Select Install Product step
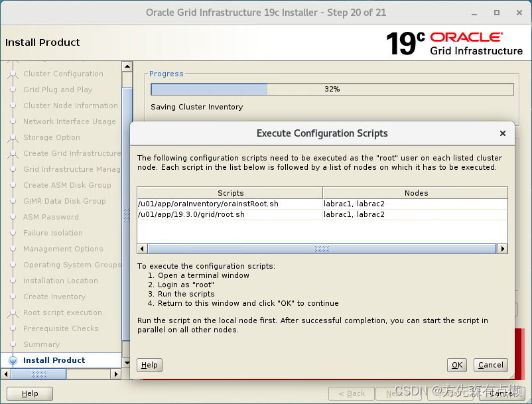532x404 pixels. (x=54, y=360)
